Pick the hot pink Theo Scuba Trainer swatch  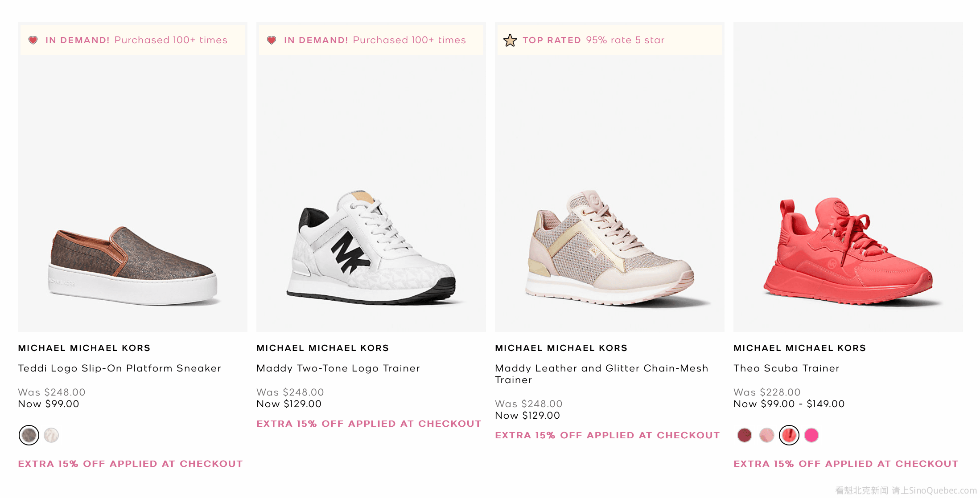click(811, 435)
